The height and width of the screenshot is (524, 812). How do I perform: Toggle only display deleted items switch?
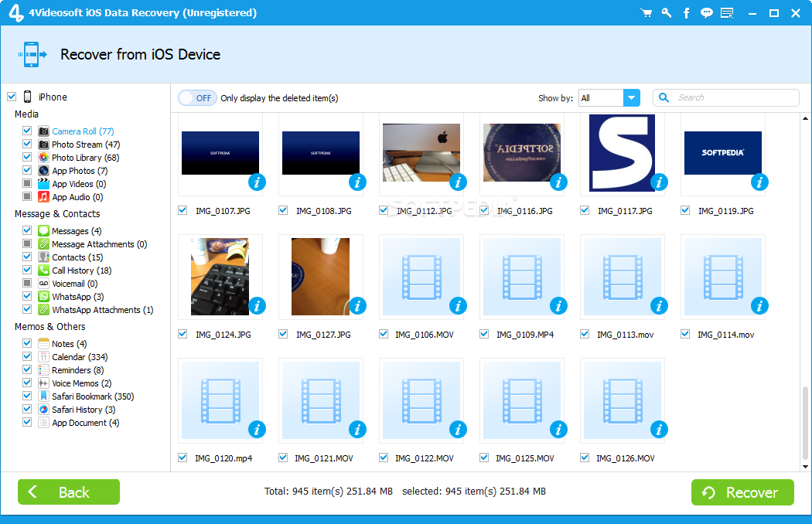[x=198, y=98]
